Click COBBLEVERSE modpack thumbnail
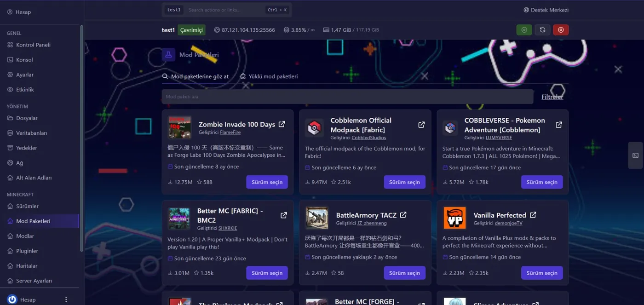The image size is (644, 305). (x=450, y=128)
